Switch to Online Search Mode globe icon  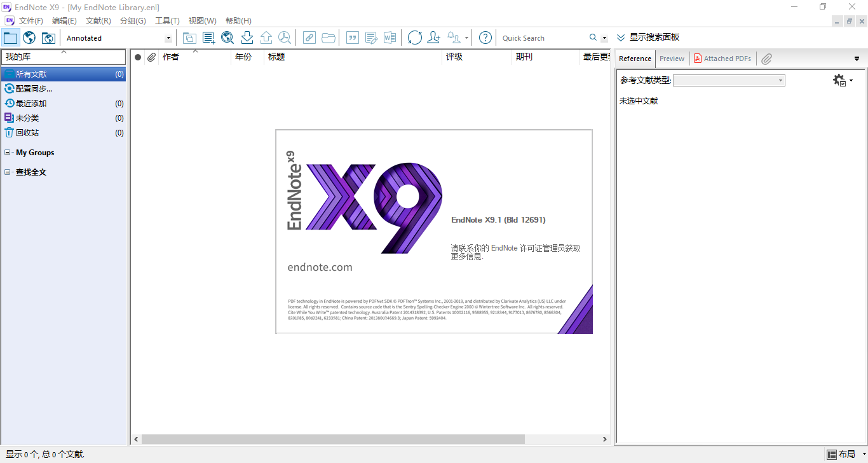tap(29, 38)
